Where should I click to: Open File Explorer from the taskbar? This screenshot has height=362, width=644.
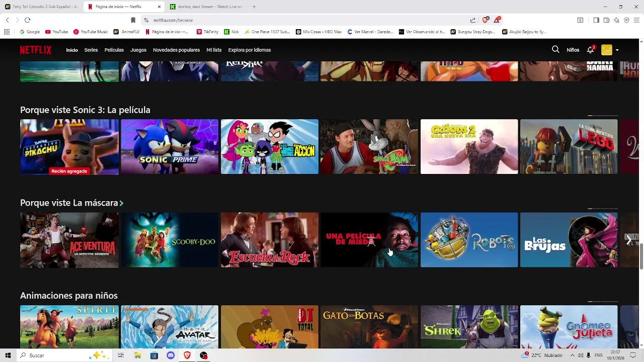point(137,355)
